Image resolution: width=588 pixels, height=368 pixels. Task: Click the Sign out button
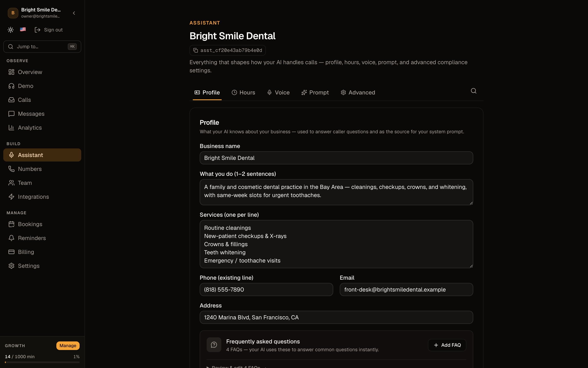click(x=49, y=30)
